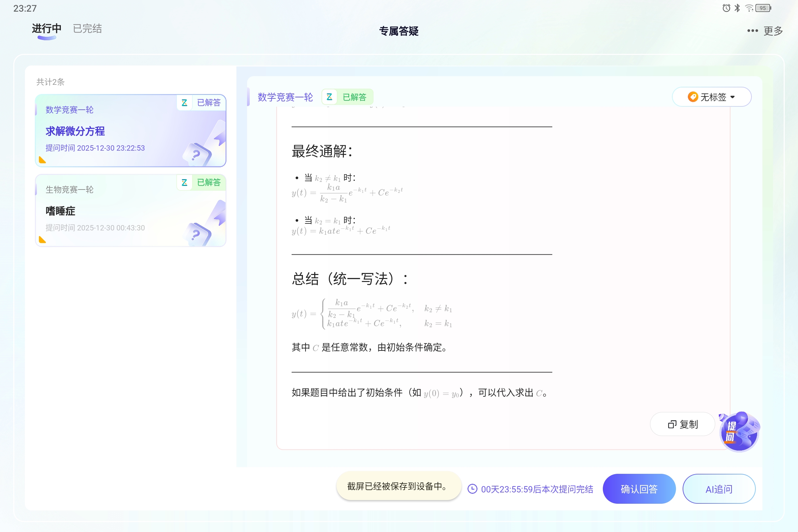
Task: Click the Z app icon on the 求解微分方程 card
Action: coord(185,102)
